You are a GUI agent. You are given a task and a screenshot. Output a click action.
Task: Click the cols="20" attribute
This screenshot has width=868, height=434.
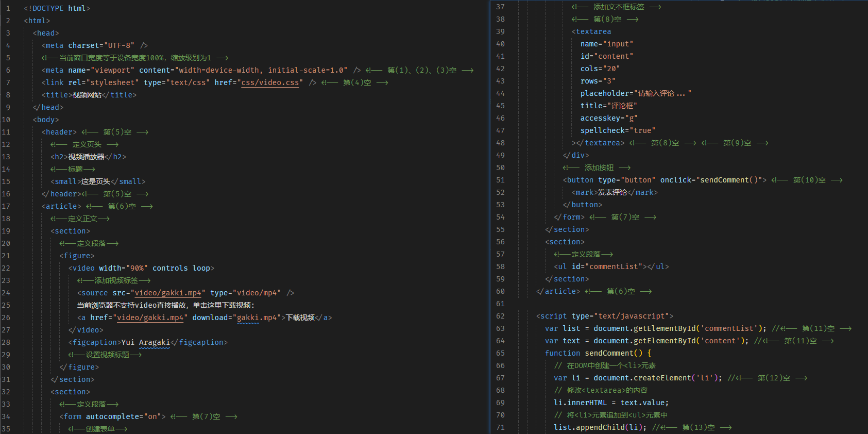coord(600,69)
